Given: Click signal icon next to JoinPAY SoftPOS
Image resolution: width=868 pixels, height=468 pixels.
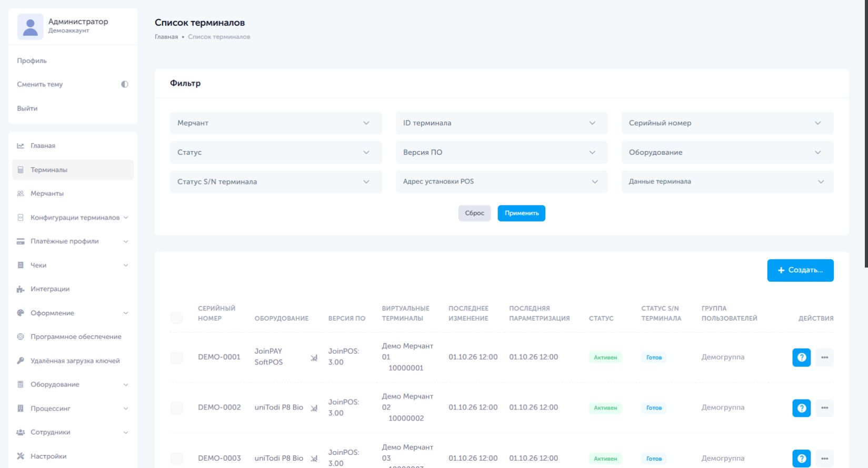Looking at the screenshot, I should point(314,358).
